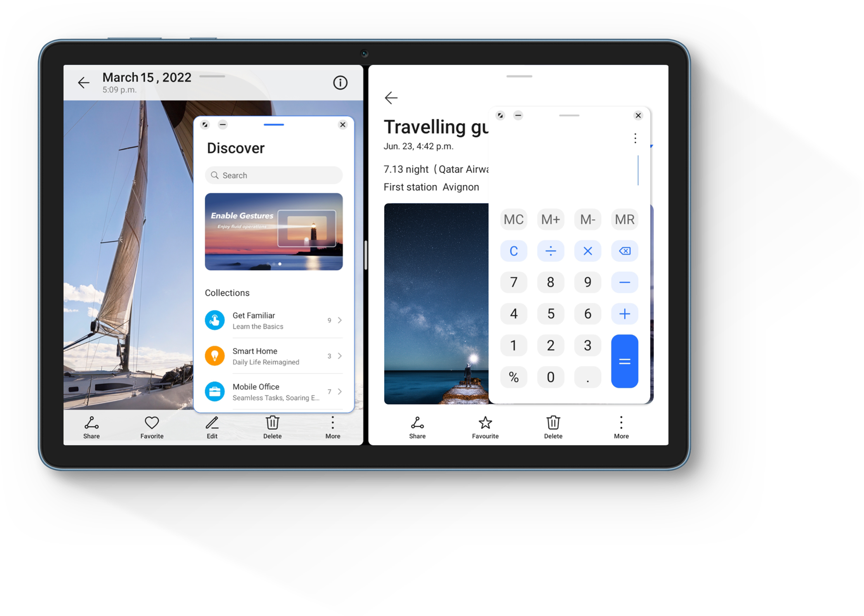Screen dimensions: 864x616
Task: Click the Favorite icon in left panel
Action: 151,426
